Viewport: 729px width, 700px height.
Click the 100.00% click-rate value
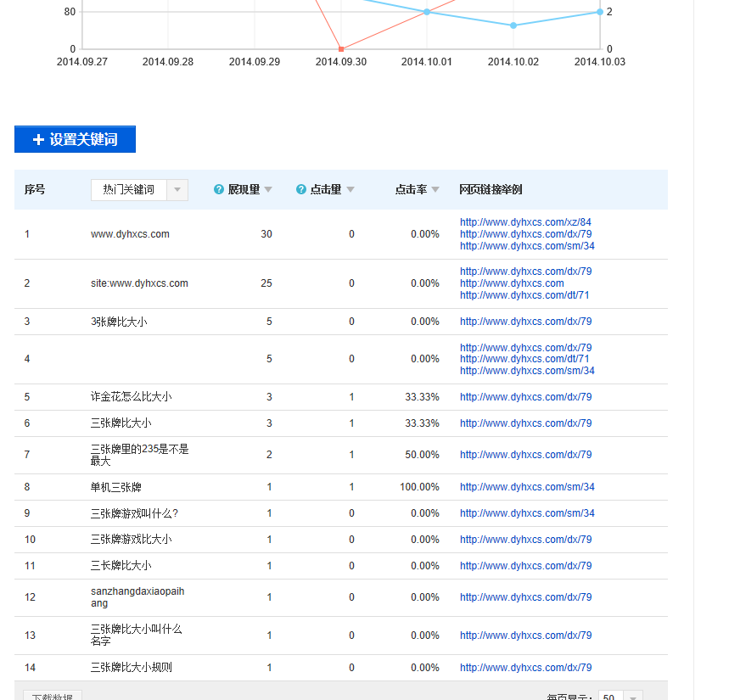point(419,487)
